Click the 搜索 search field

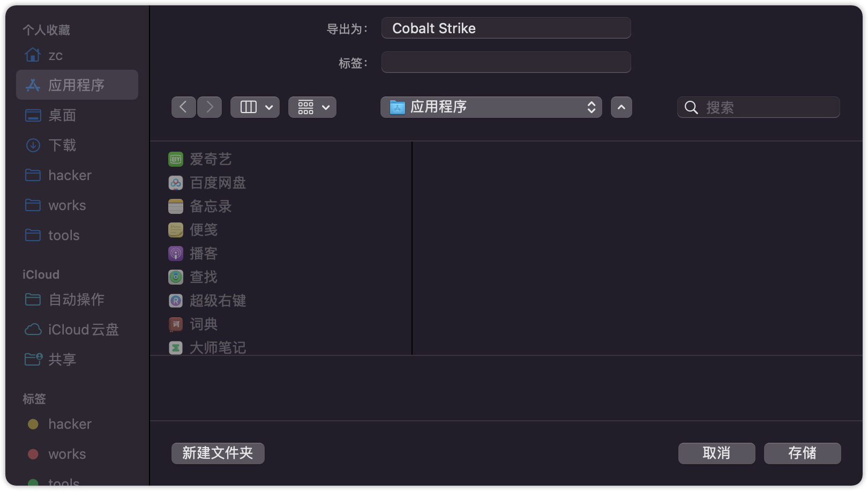(x=766, y=108)
